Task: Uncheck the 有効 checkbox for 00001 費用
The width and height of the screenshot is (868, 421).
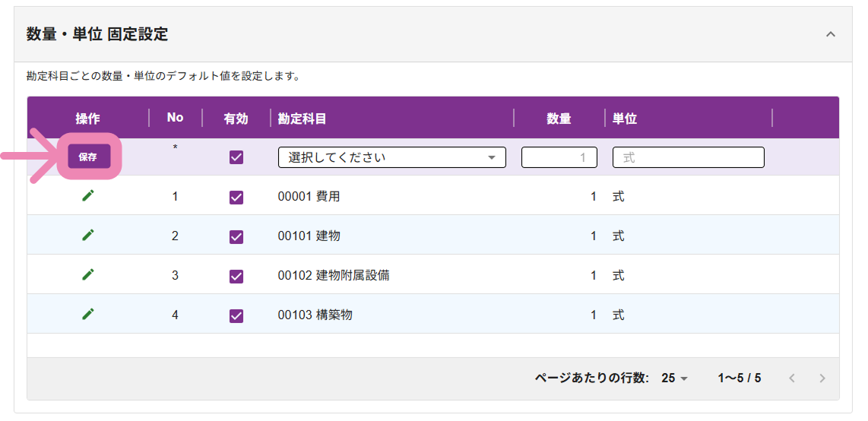Action: click(236, 197)
